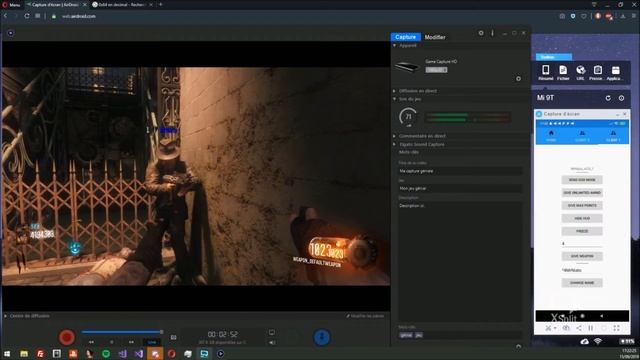Tap the Send God Mode button
The image size is (640, 360).
[x=582, y=180]
